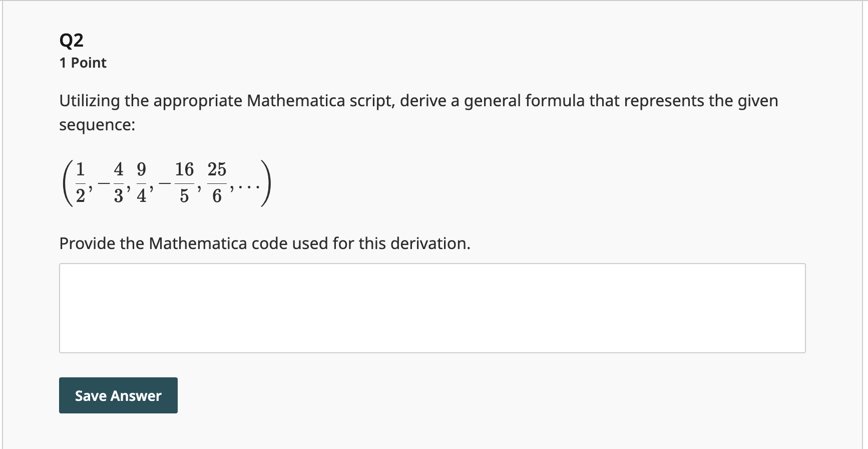
Task: Click the word "Utilizing" in the question
Action: click(x=90, y=101)
